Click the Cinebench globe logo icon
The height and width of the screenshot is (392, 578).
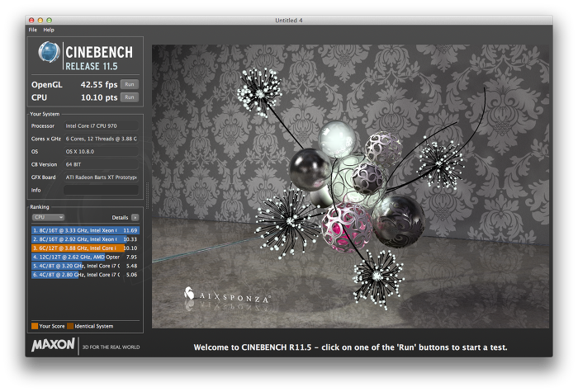pyautogui.click(x=49, y=52)
